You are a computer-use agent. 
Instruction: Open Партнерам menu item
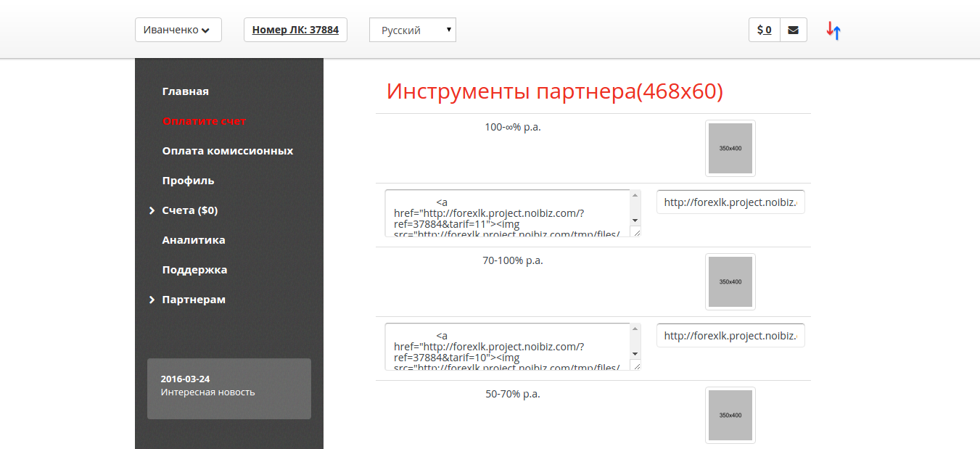click(194, 300)
